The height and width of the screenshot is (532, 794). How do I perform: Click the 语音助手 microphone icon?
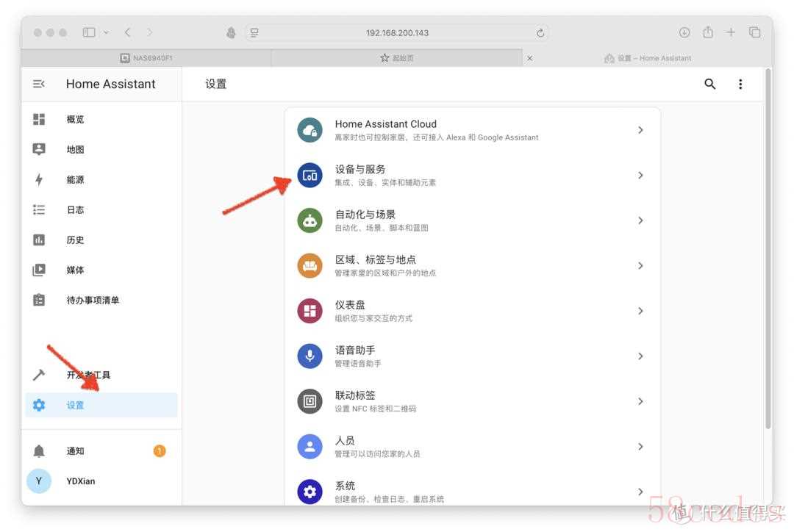(x=310, y=356)
